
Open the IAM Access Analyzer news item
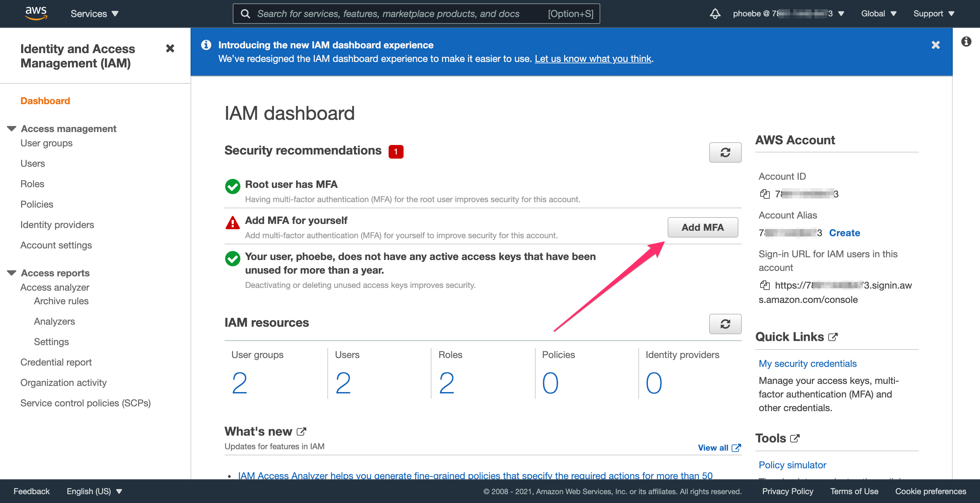(x=475, y=475)
